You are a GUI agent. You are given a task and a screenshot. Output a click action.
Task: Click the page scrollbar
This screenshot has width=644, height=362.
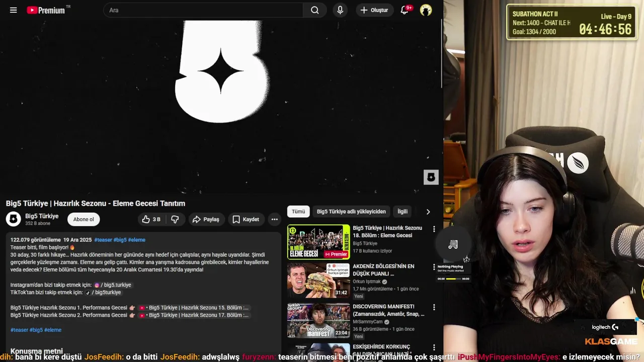pyautogui.click(x=441, y=53)
